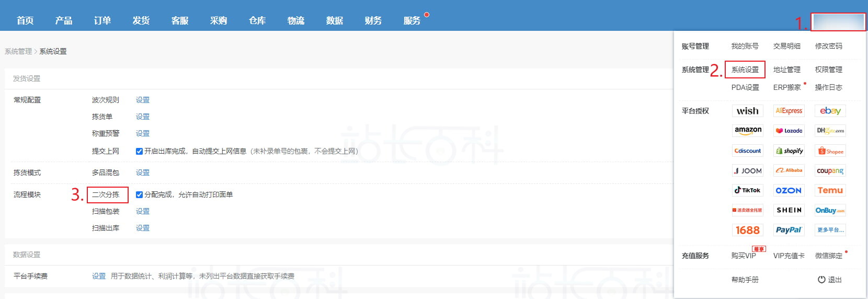Viewport: 868px width, 299px height.
Task: Expand more platforms option
Action: [830, 230]
